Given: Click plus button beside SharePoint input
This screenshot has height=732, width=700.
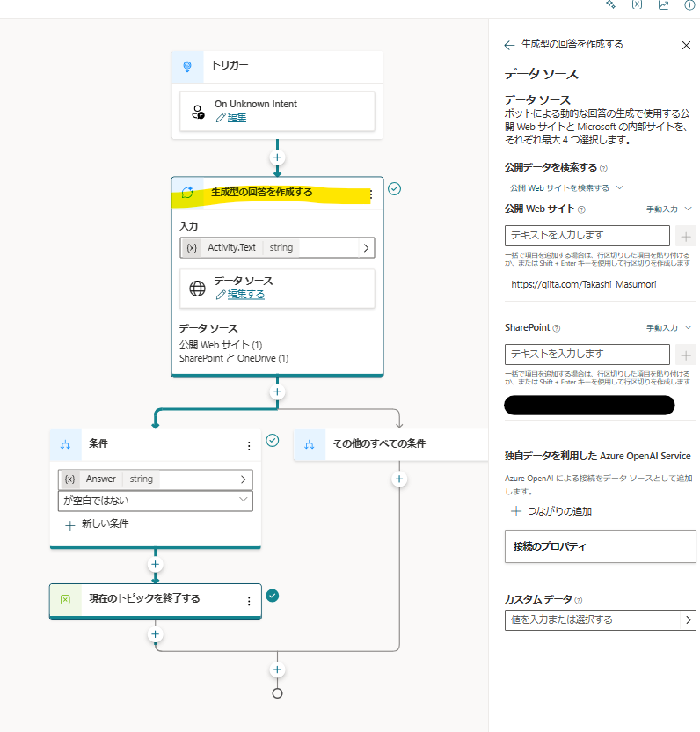Looking at the screenshot, I should (x=686, y=355).
